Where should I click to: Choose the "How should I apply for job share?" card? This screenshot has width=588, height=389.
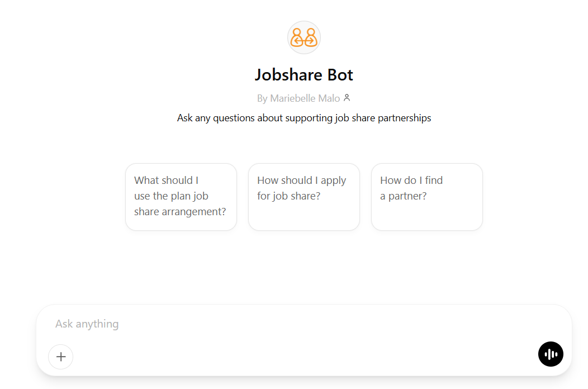click(304, 196)
